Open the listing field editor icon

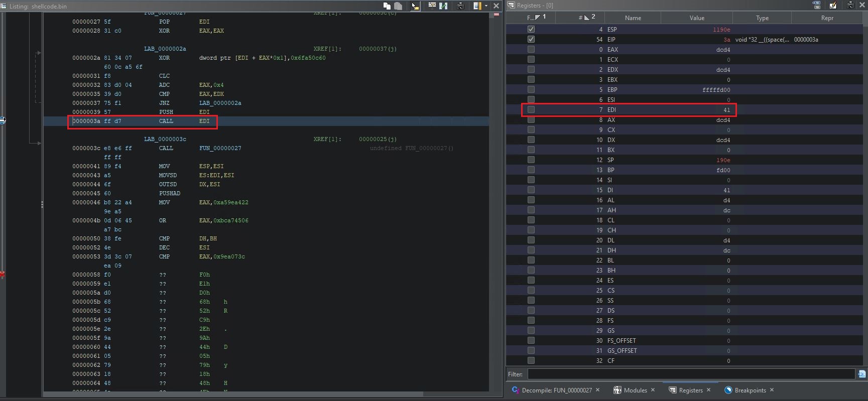point(432,6)
